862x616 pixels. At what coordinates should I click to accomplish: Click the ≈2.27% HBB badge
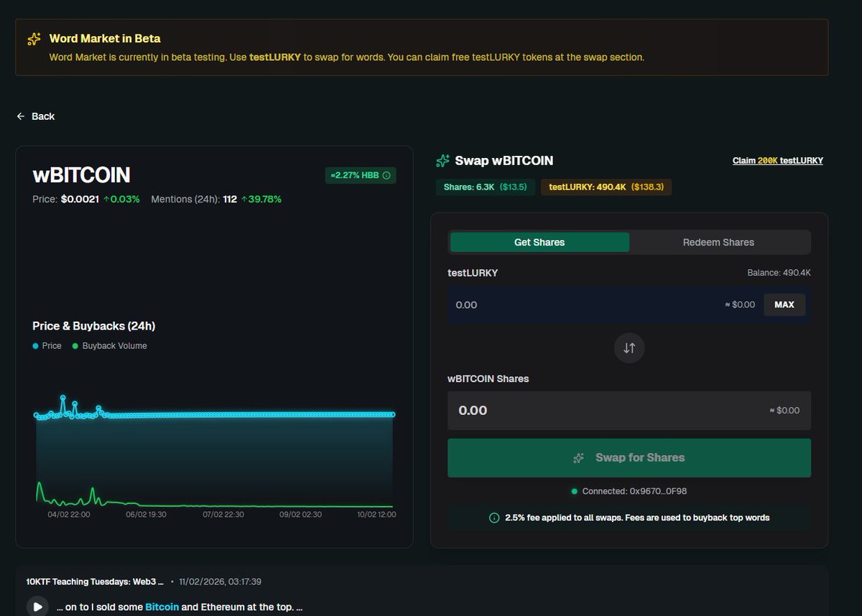tap(361, 175)
